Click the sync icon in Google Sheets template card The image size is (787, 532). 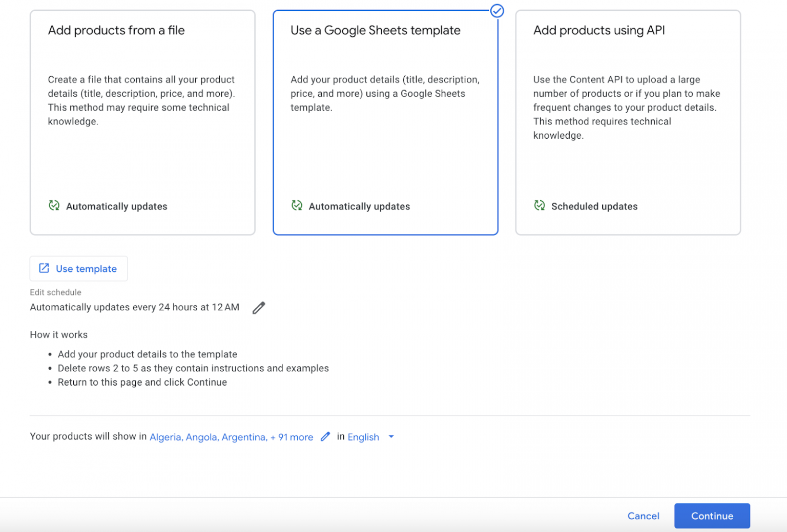tap(297, 206)
